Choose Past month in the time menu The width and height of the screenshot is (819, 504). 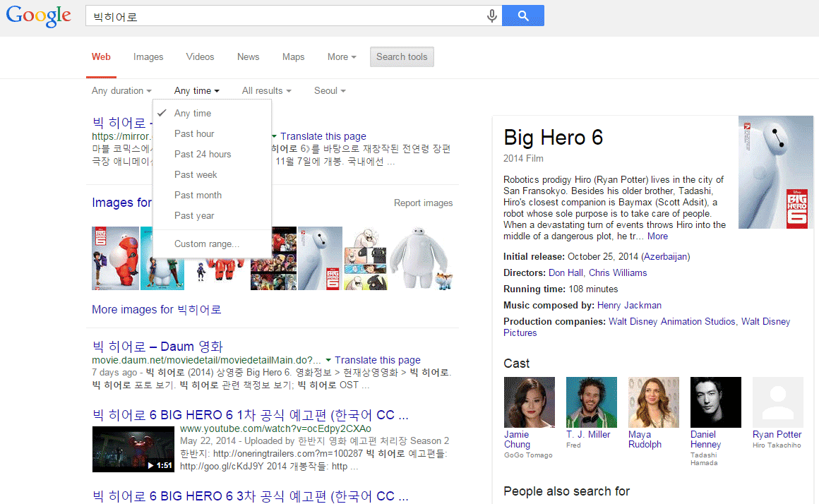pos(212,195)
